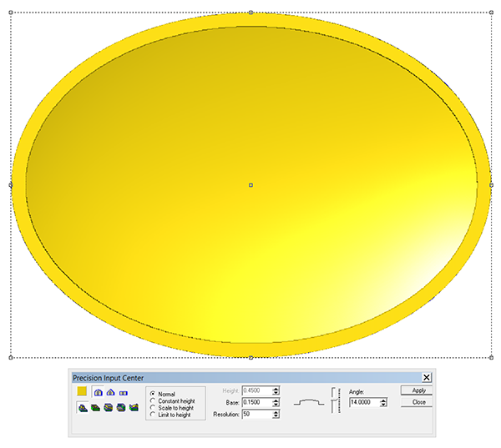Click the top-right selection handle

click(491, 13)
